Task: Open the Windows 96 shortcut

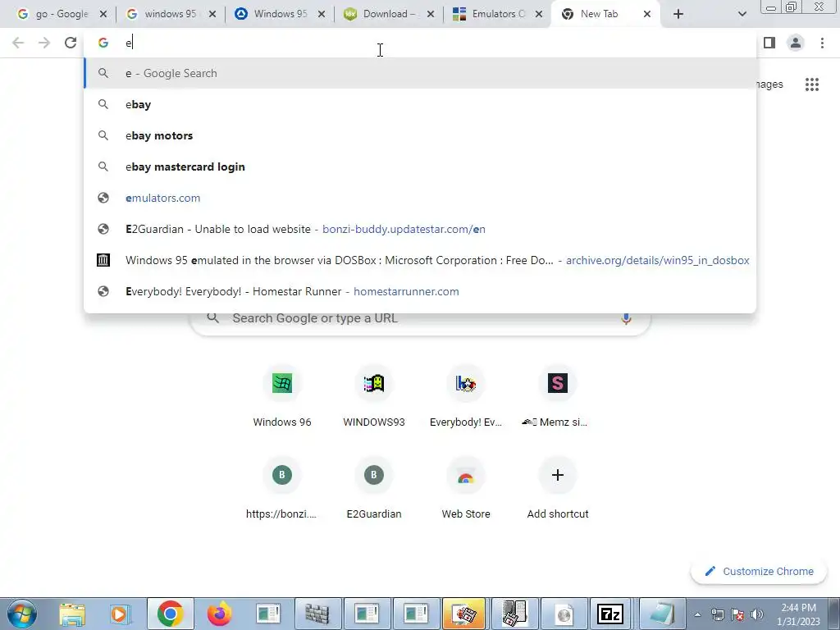Action: 282,395
